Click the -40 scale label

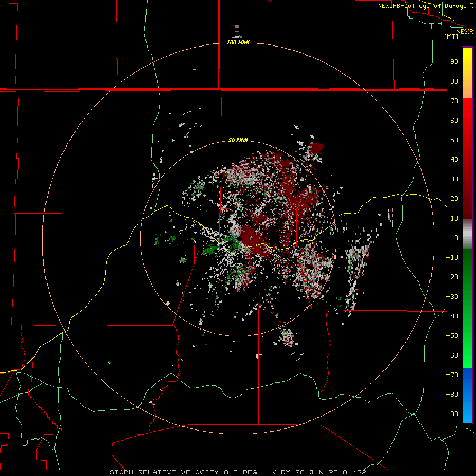(x=452, y=316)
